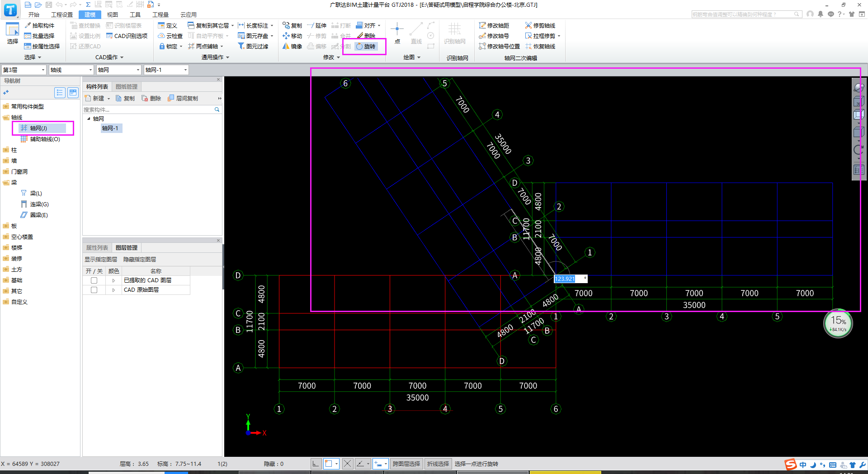Viewport: 868px width, 474px height.
Task: Click the 延伸 extend tool
Action: click(316, 25)
